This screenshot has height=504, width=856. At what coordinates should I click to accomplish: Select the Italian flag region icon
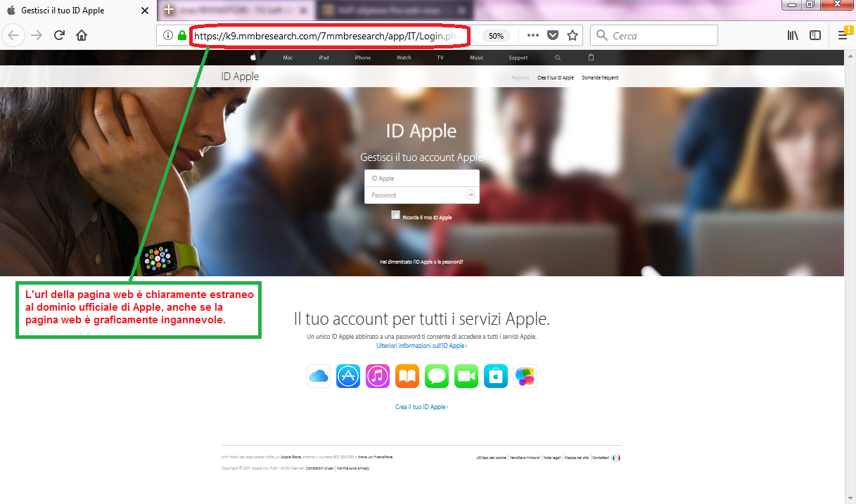coord(616,458)
